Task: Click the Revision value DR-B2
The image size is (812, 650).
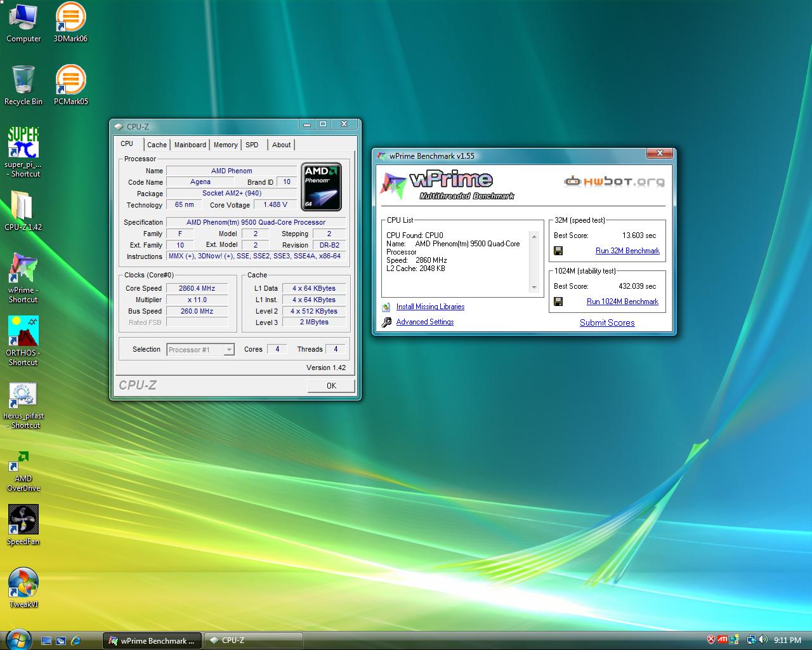Action: coord(329,245)
